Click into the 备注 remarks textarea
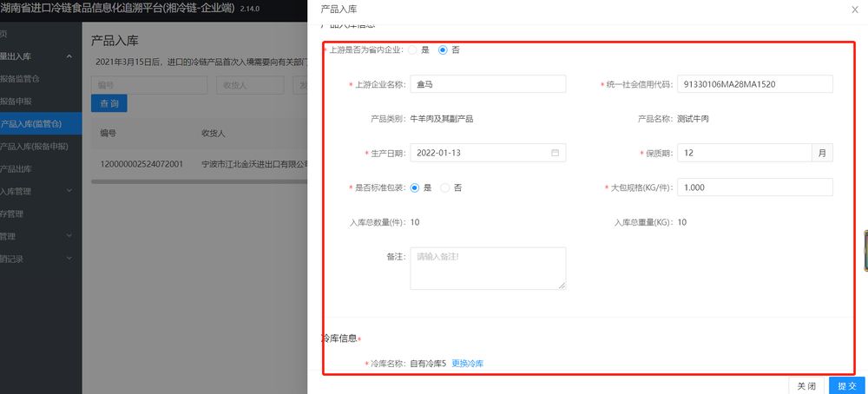Viewport: 868px width, 394px height. (x=488, y=268)
